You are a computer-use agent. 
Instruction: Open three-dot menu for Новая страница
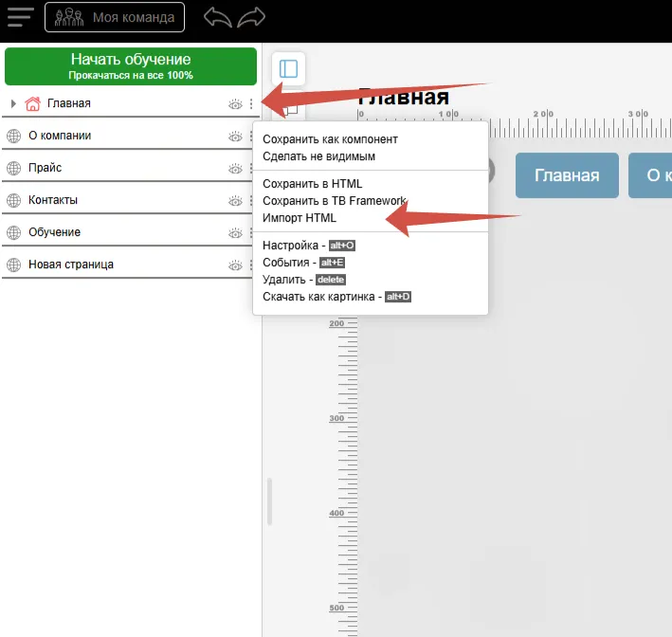251,265
